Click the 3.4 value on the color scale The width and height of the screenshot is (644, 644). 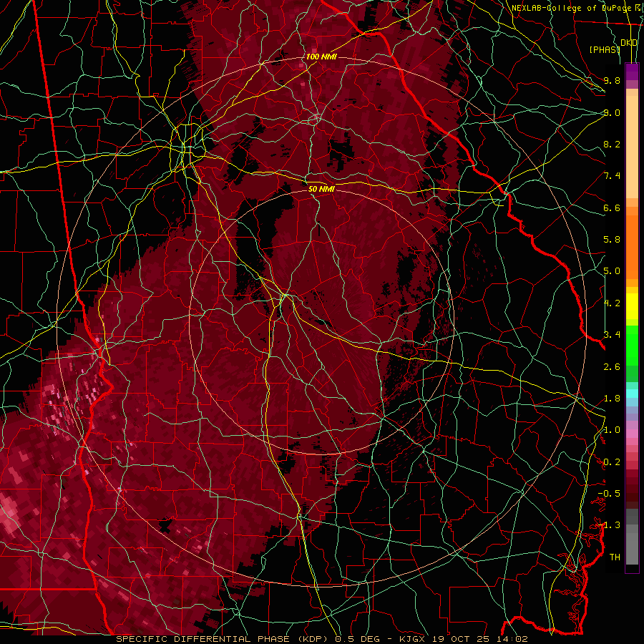[x=612, y=335]
